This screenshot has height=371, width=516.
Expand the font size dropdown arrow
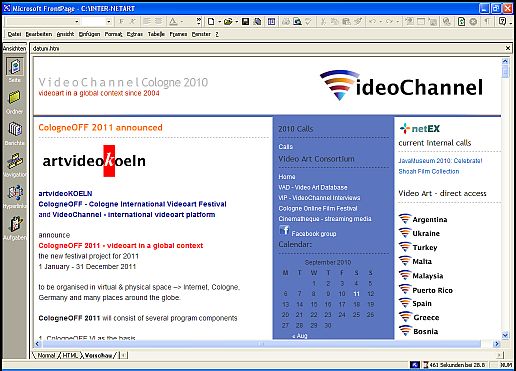[x=109, y=22]
